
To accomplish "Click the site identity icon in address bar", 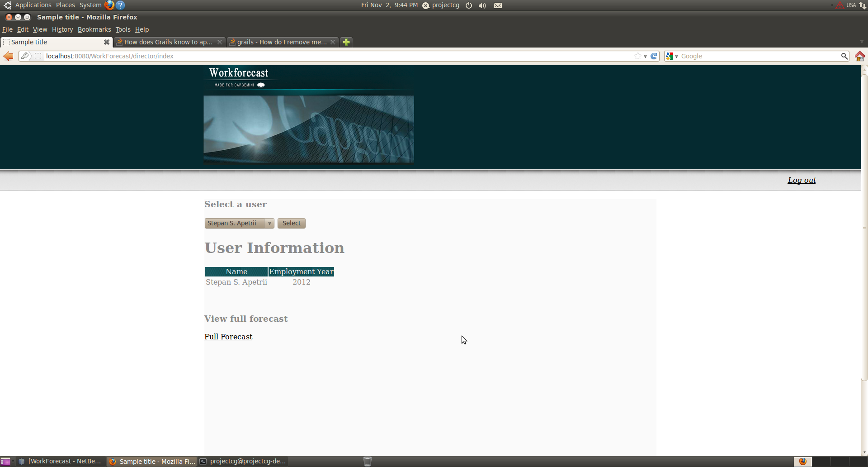I will 38,56.
